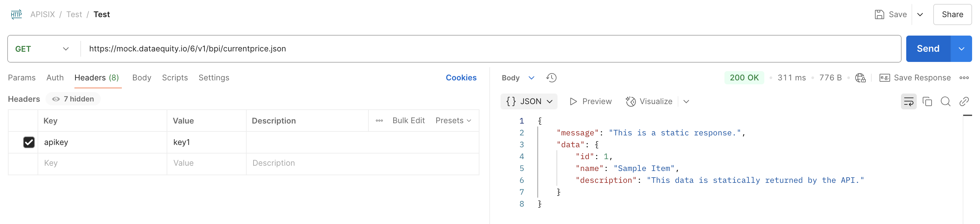Click the request URL input field
The width and height of the screenshot is (980, 224).
(x=491, y=49)
